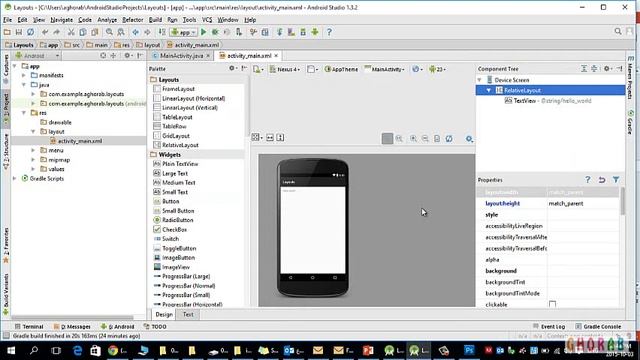
Task: Synchronize project with the refresh toolbar icon
Action: (x=30, y=32)
